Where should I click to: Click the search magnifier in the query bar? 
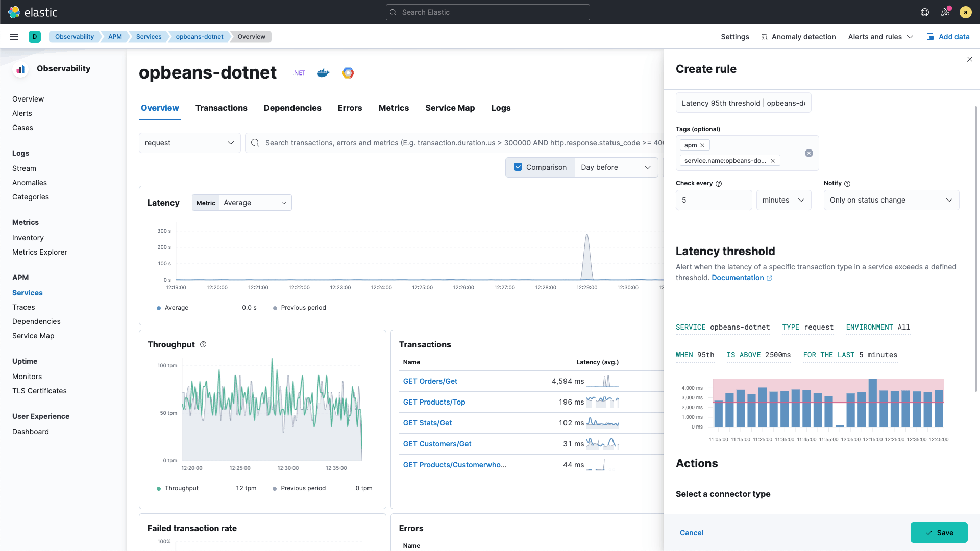[255, 143]
